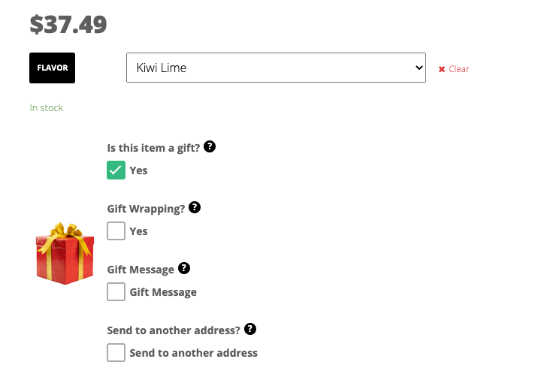This screenshot has height=392, width=538.
Task: Uncheck the green "Is this item a gift" checkbox
Action: 116,170
